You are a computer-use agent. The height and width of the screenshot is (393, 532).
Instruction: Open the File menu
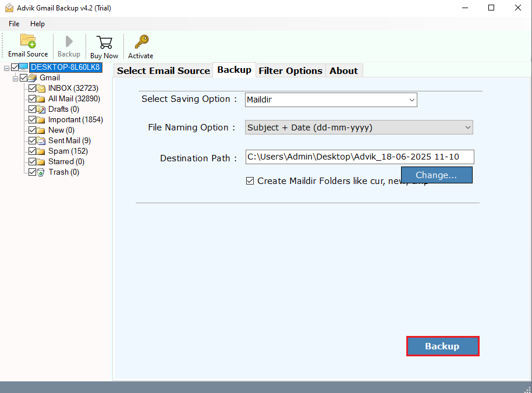click(x=14, y=24)
